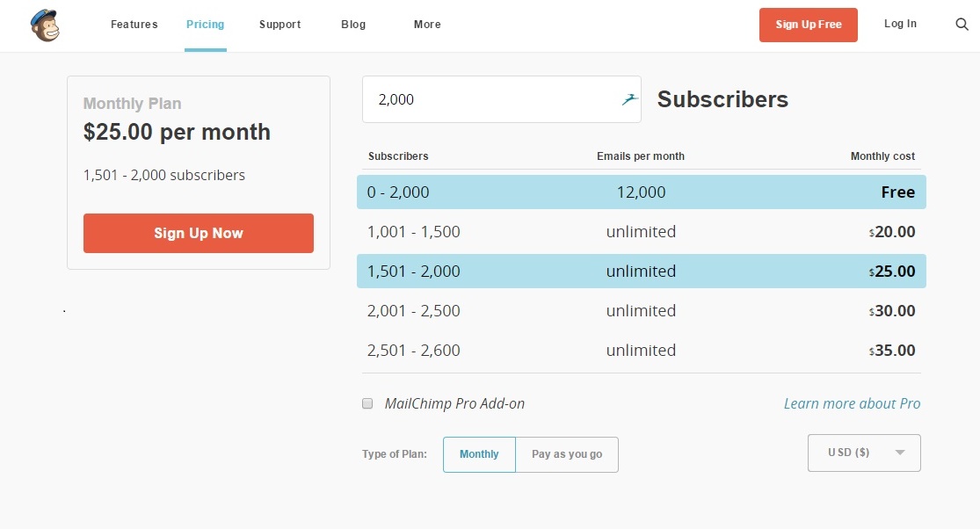Click the Monthly Plan title
The width and height of the screenshot is (980, 529).
click(132, 103)
